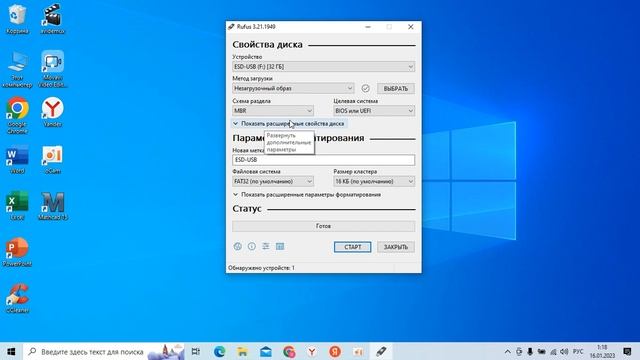Open the Excel desktop shortcut
Image resolution: width=640 pixels, height=360 pixels.
click(x=17, y=206)
